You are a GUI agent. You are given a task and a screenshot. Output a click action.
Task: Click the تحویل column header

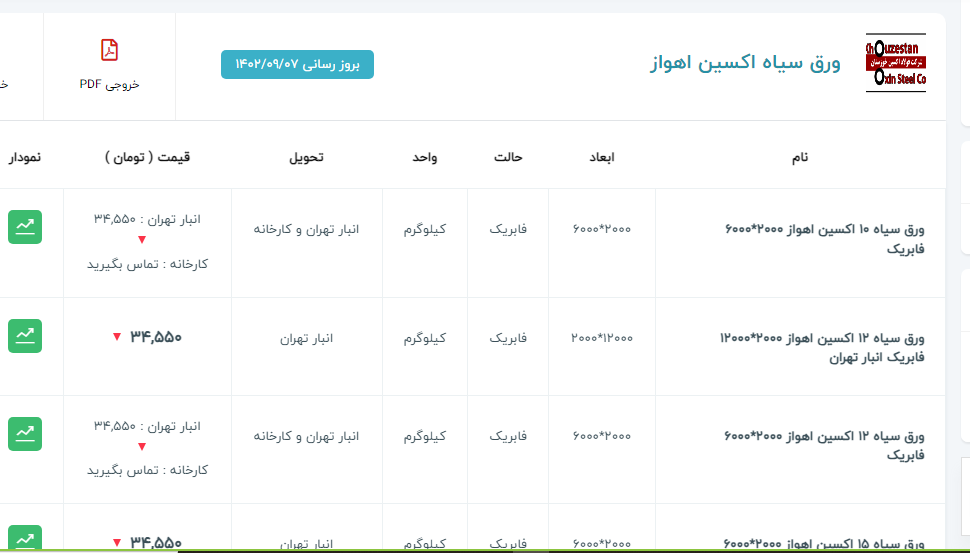[306, 158]
